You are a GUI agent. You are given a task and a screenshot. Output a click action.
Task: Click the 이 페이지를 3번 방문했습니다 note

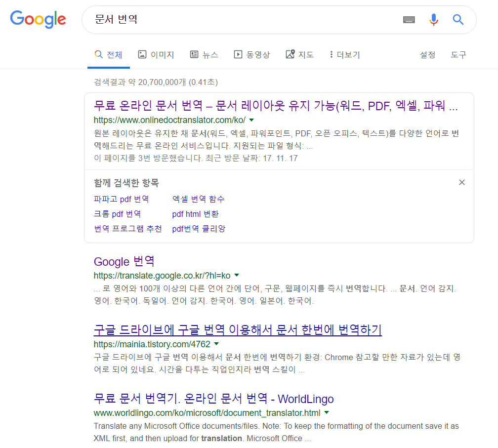(x=196, y=158)
